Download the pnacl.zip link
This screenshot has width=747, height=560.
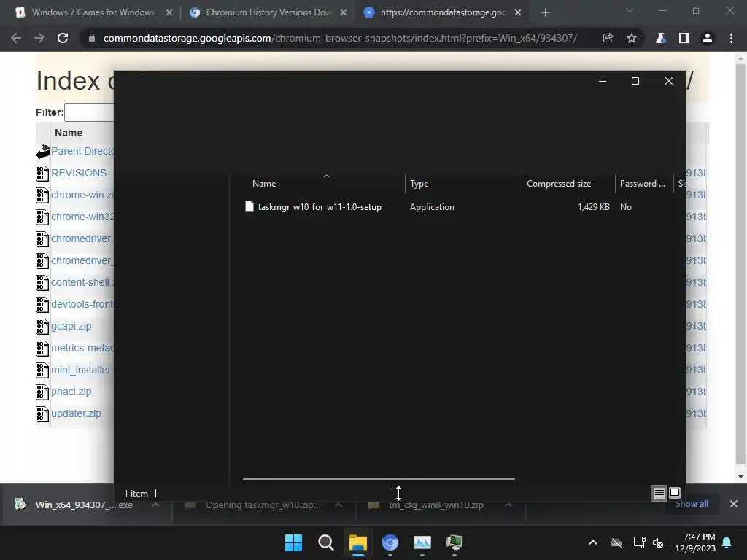[x=71, y=392]
